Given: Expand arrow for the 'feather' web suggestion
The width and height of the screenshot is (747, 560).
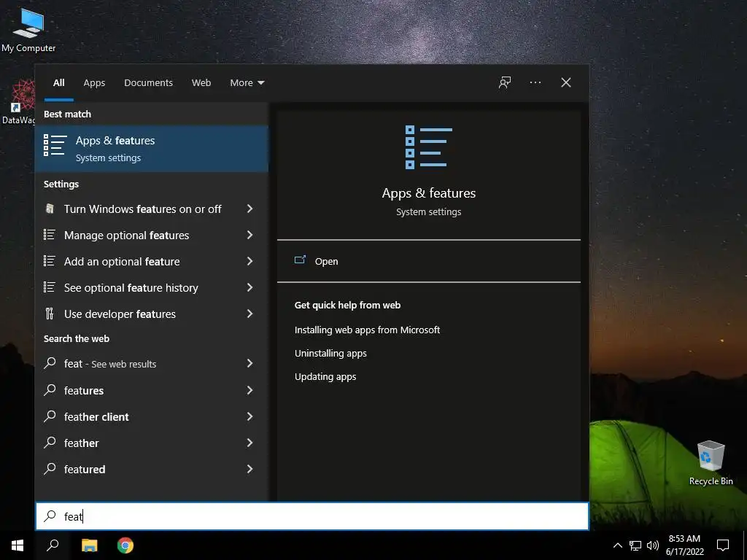Looking at the screenshot, I should pos(249,443).
